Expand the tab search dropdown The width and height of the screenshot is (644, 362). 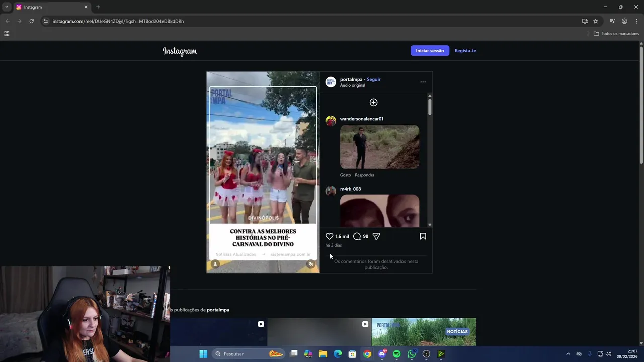pyautogui.click(x=7, y=7)
